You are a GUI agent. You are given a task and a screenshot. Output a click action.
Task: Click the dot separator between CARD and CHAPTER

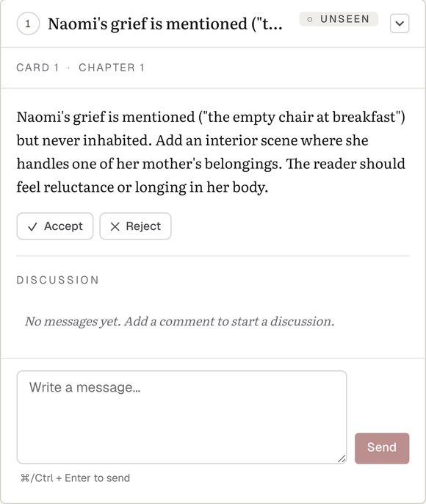pyautogui.click(x=69, y=68)
